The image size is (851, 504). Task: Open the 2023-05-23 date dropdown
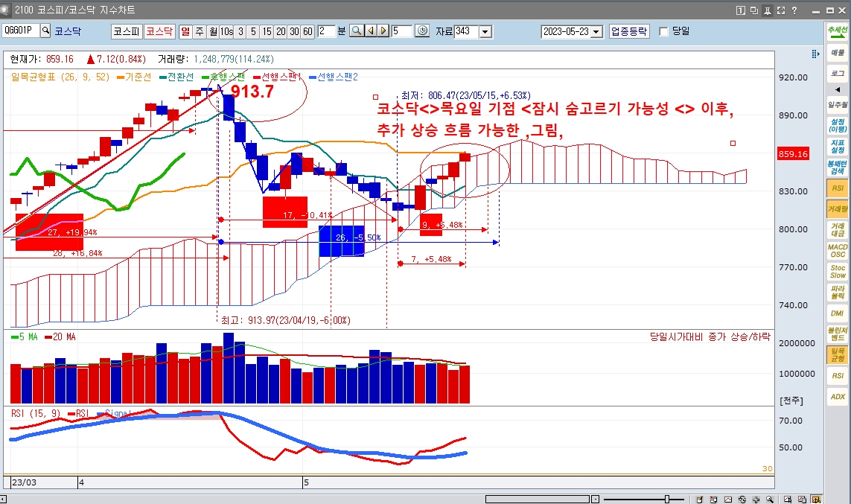(596, 31)
